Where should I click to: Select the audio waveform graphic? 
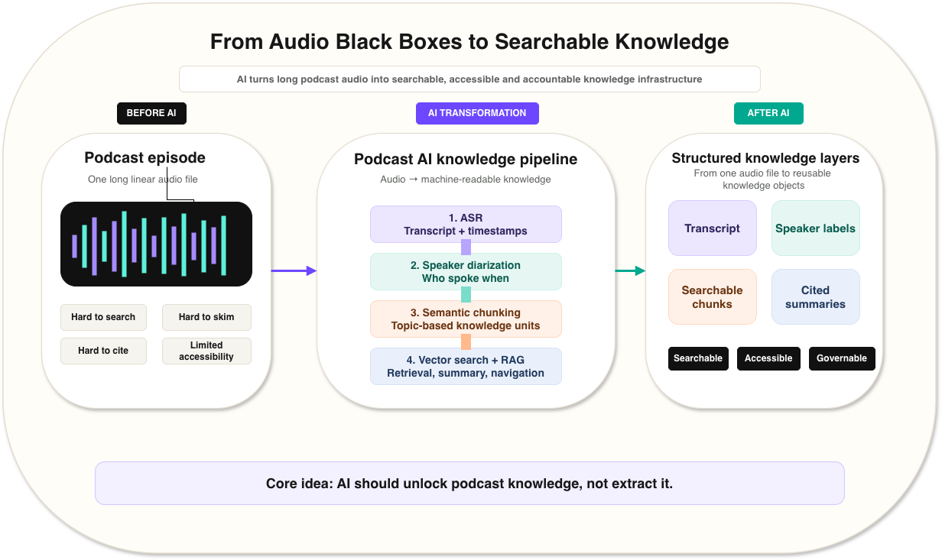[156, 244]
